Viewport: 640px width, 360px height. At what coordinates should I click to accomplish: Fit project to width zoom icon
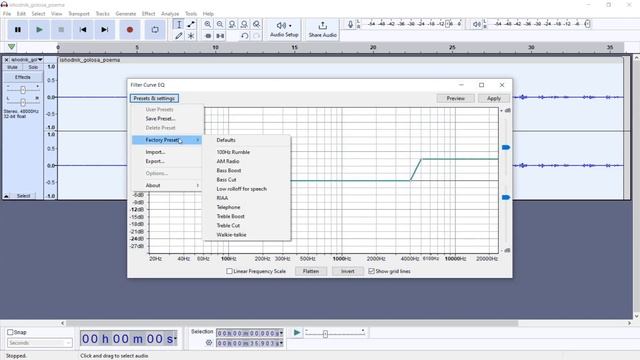244,24
